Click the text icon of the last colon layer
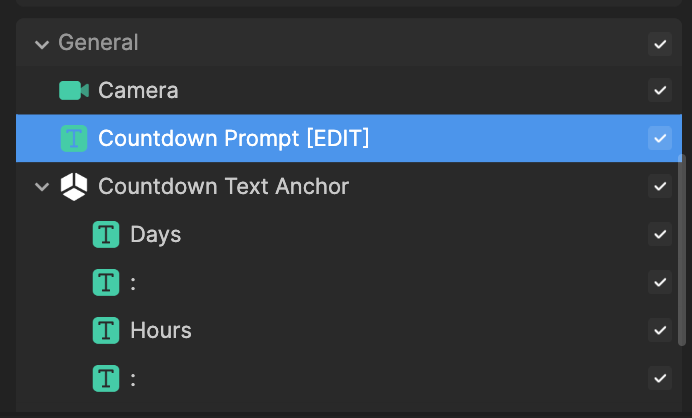This screenshot has height=418, width=692. click(x=106, y=378)
